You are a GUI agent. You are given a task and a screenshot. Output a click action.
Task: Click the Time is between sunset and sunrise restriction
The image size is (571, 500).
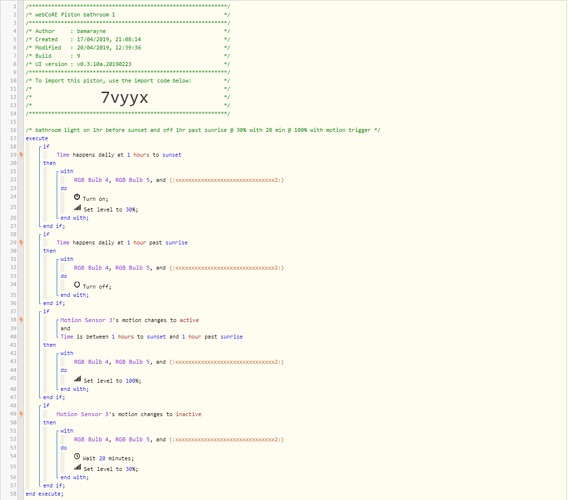[x=151, y=337]
